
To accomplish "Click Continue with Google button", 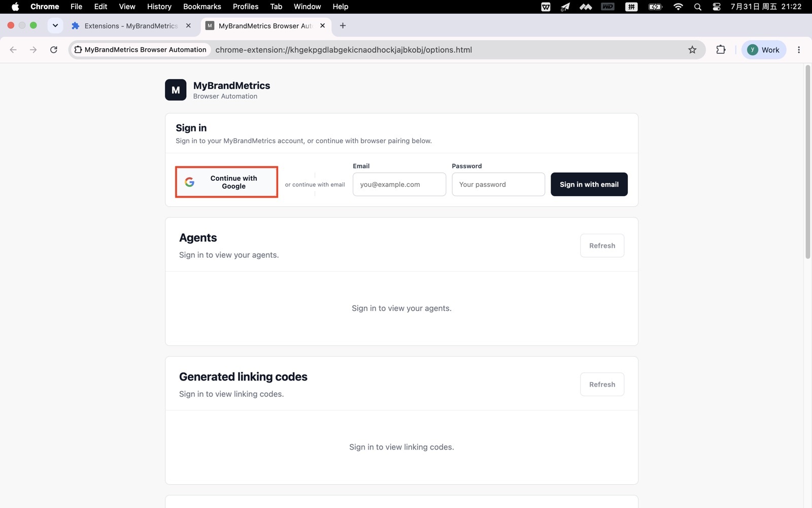I will 227,182.
